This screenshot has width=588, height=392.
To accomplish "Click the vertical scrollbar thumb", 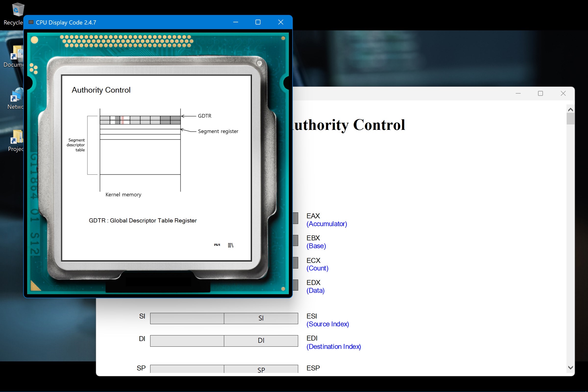I will (570, 119).
